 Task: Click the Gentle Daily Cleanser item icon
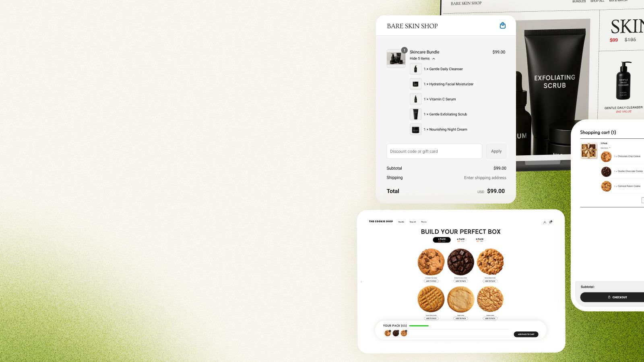(x=416, y=69)
